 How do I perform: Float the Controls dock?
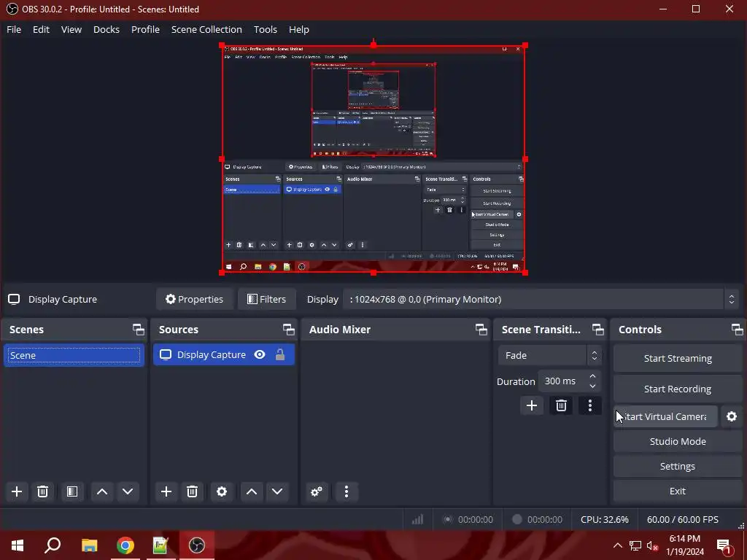[x=737, y=330]
